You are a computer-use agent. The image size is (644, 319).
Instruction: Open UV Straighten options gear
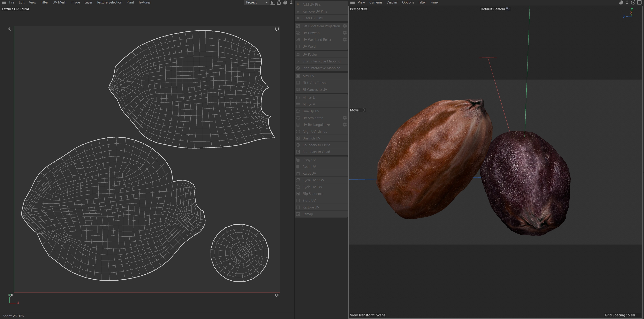click(x=345, y=118)
